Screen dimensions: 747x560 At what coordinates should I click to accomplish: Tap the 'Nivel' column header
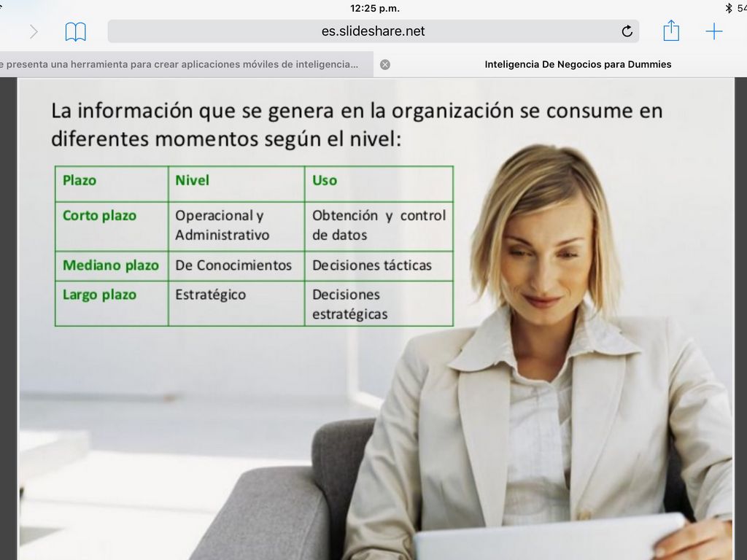point(192,180)
